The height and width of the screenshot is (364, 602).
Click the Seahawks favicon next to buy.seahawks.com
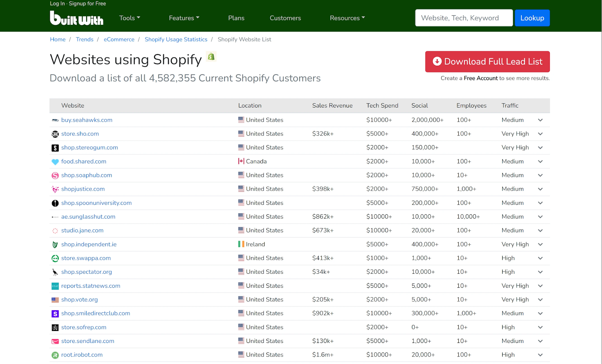click(55, 120)
